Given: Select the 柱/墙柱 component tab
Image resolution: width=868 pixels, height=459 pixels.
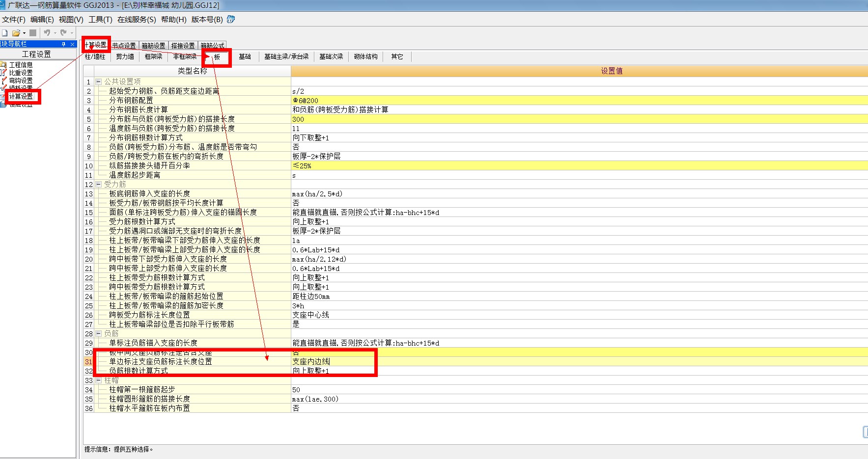Looking at the screenshot, I should point(95,56).
